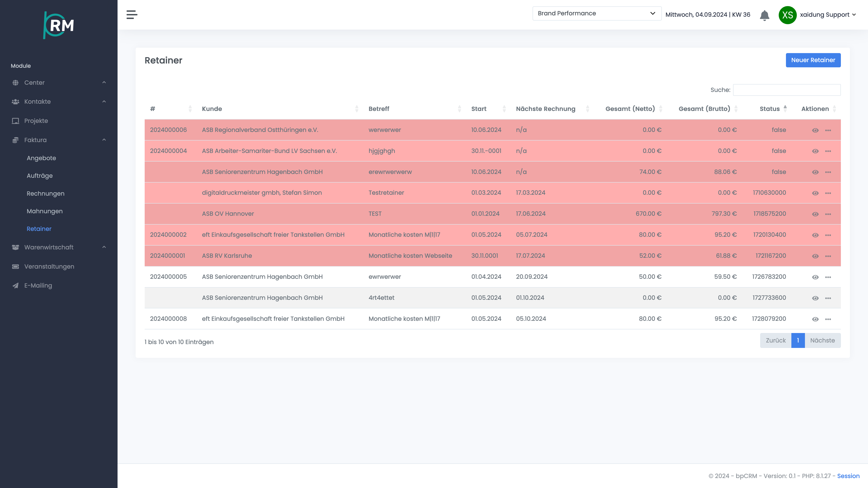Click the Center globe icon
Image resolution: width=868 pixels, height=488 pixels.
(16, 82)
